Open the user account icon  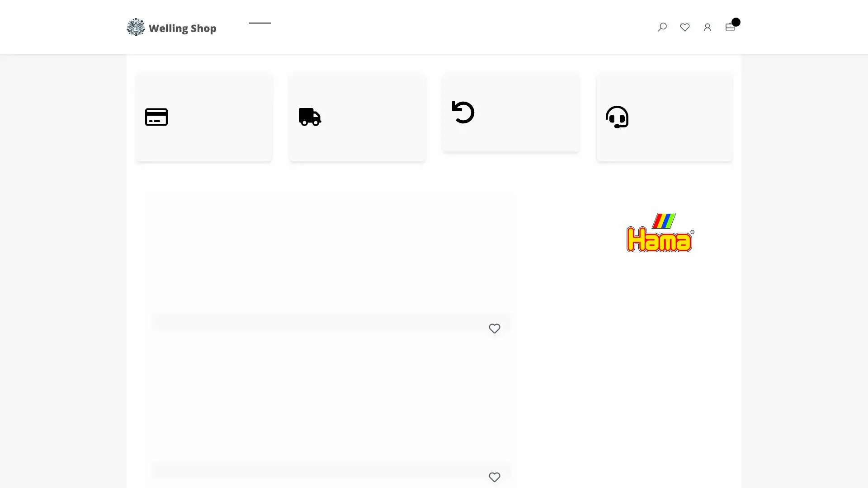[708, 27]
